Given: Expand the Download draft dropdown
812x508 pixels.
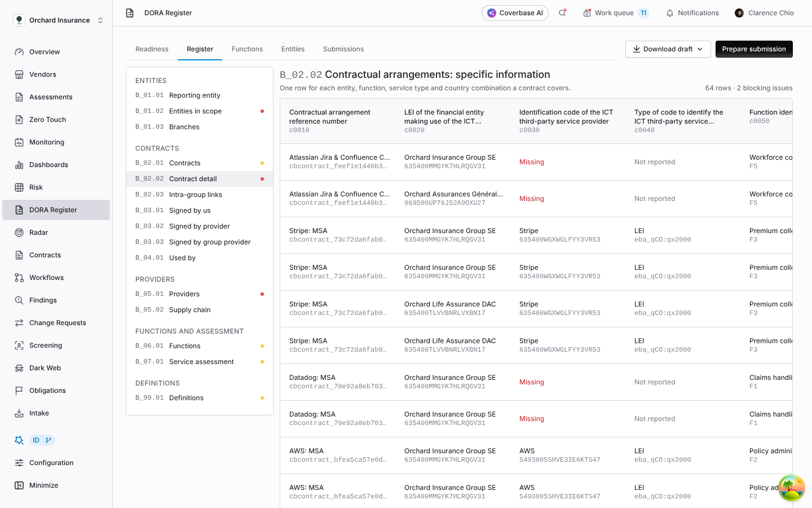Looking at the screenshot, I should (668, 49).
